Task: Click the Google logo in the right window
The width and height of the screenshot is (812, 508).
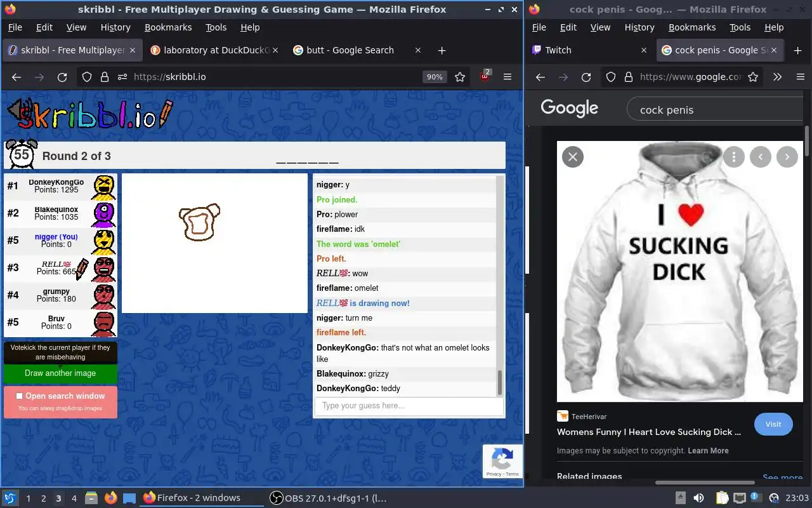Action: 569,109
